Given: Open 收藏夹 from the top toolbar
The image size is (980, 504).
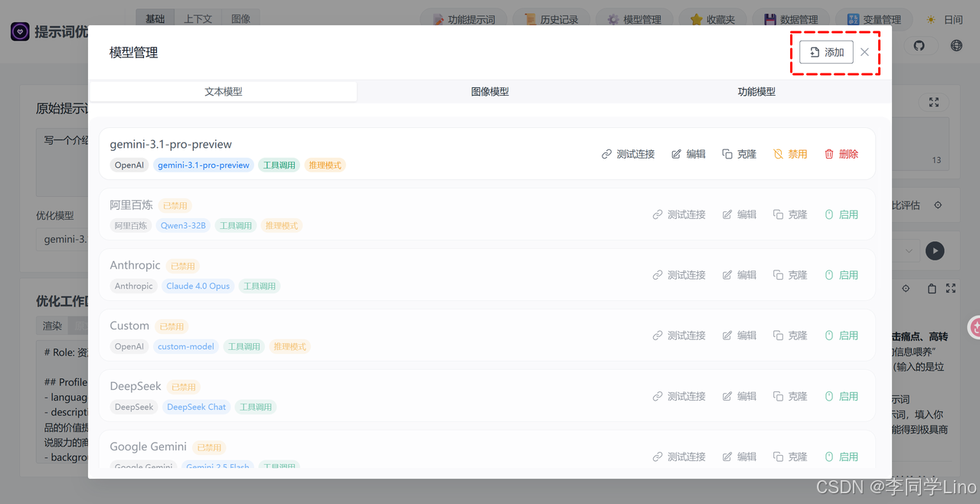Looking at the screenshot, I should point(713,19).
